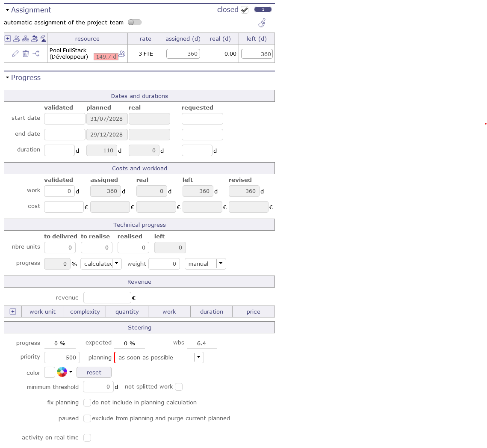Enable the paused checkbox

coord(87,418)
